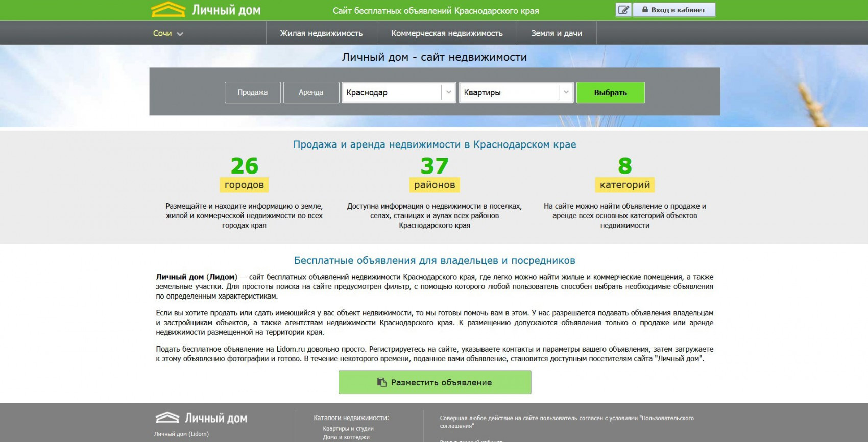The image size is (868, 442).
Task: Click heading 'Бесплатные объявления для владельцев и посредников'
Action: 435,260
